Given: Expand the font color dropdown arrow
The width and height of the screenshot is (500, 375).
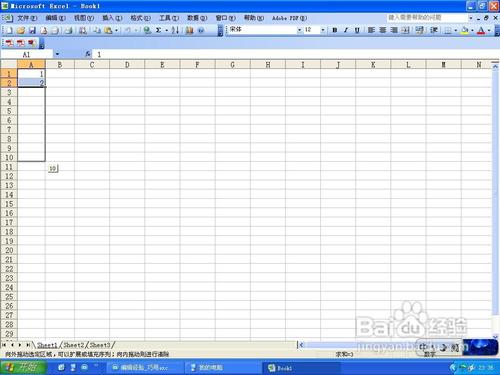Looking at the screenshot, I should tap(489, 31).
